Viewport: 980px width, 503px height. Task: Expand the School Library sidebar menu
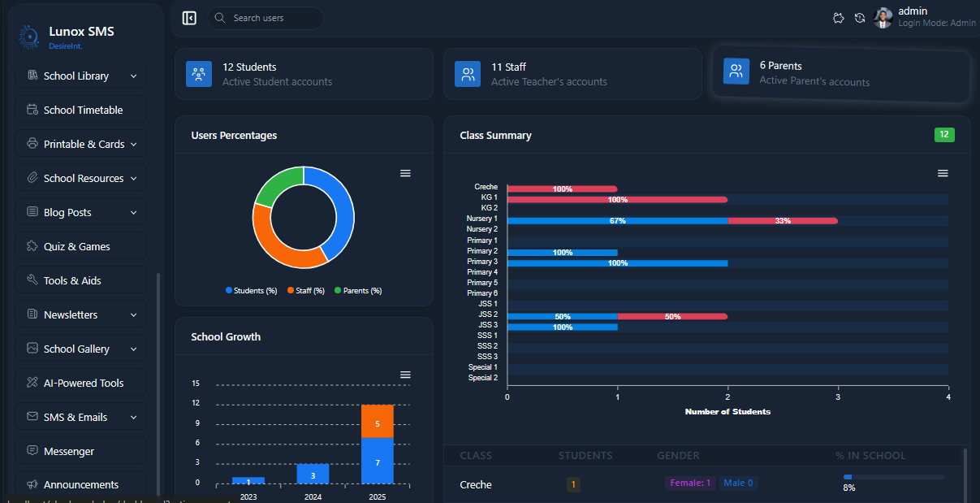tap(81, 76)
